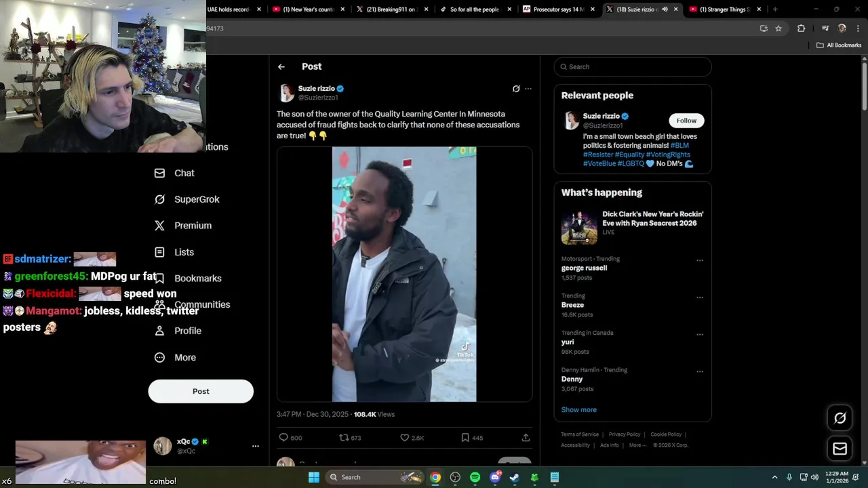Image resolution: width=868 pixels, height=488 pixels.
Task: Click Show more under trends
Action: point(579,410)
